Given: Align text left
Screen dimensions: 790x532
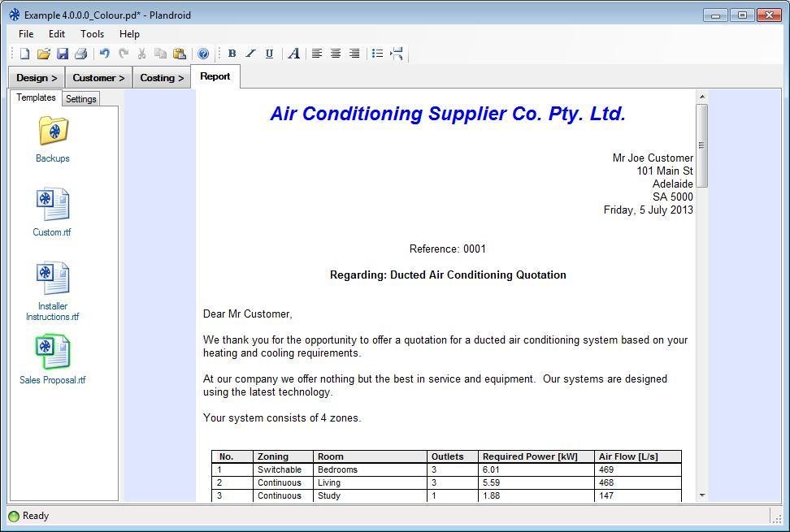Looking at the screenshot, I should 317,54.
